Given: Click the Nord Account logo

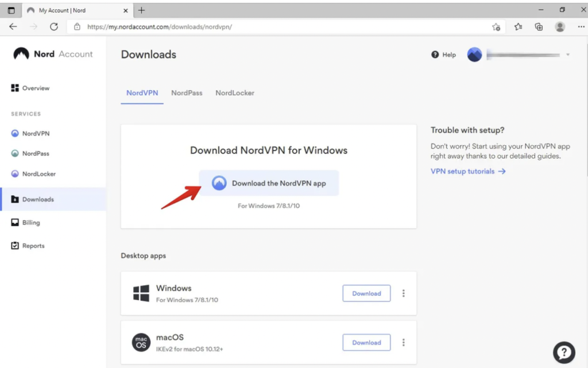Looking at the screenshot, I should click(53, 54).
